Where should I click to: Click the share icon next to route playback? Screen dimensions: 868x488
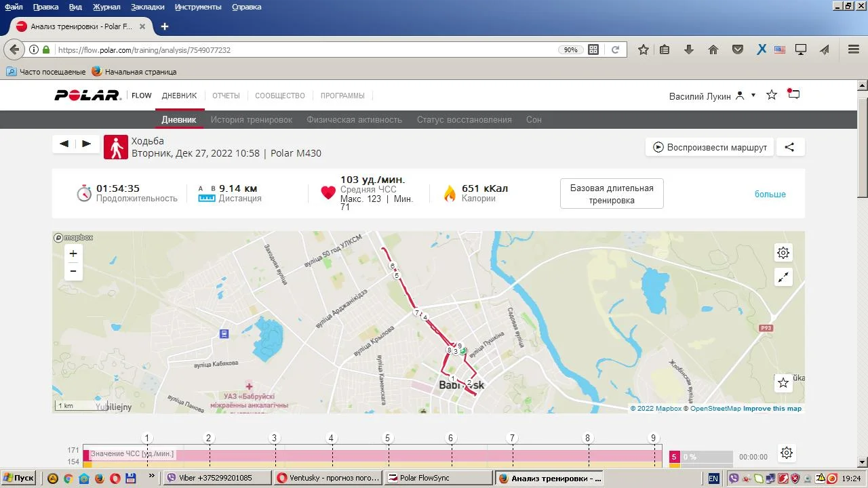[789, 147]
